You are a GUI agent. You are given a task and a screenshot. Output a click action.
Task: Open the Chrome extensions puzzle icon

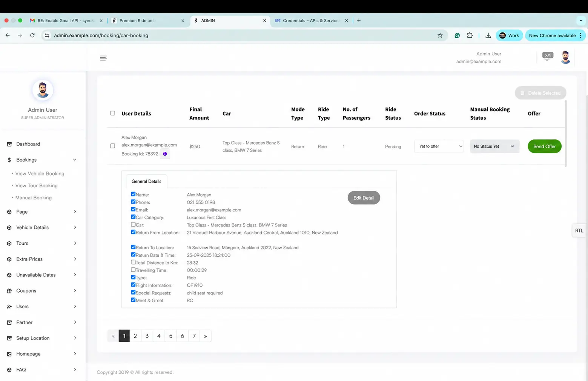[470, 35]
